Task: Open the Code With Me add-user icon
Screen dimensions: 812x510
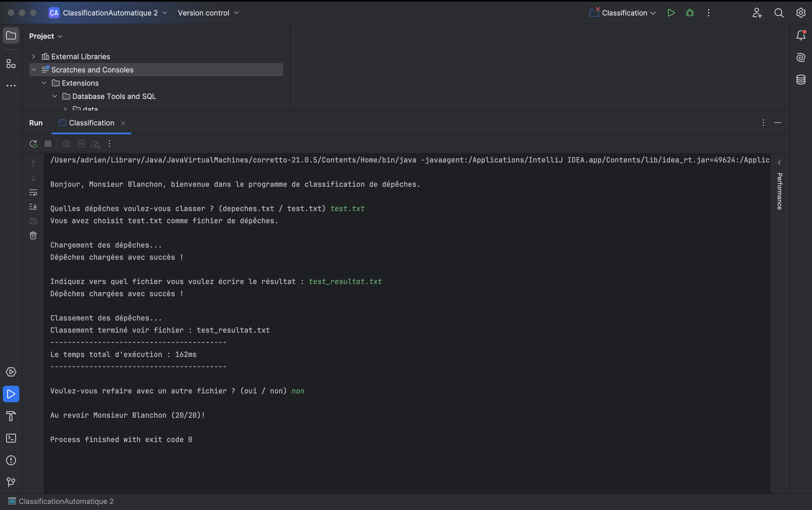Action: pyautogui.click(x=757, y=13)
